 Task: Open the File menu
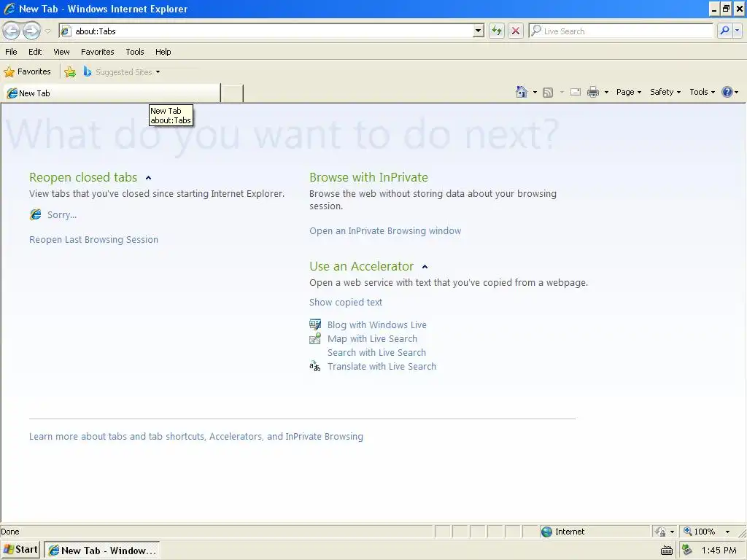(x=11, y=52)
